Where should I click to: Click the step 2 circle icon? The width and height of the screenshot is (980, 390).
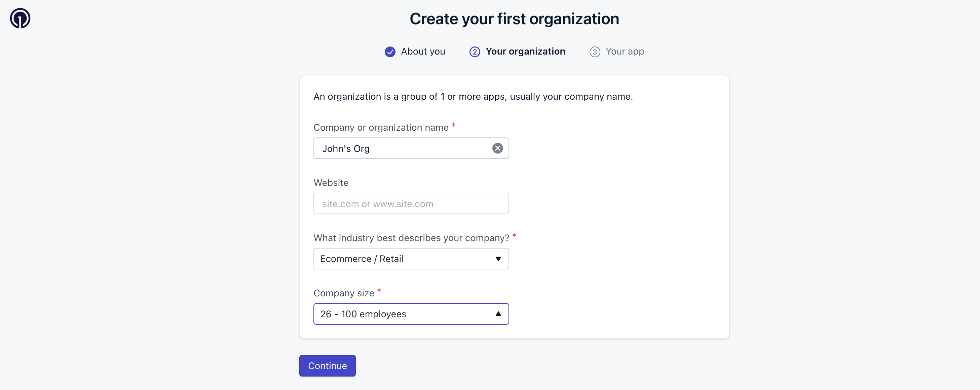(475, 52)
